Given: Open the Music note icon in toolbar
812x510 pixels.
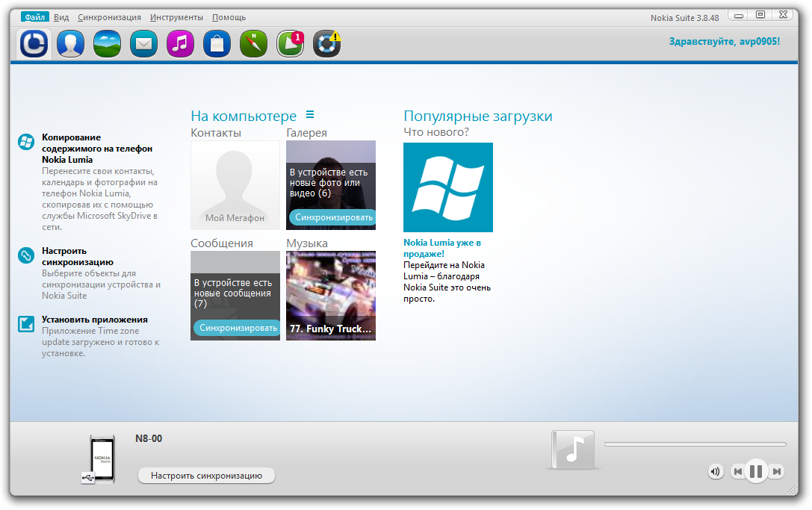Looking at the screenshot, I should [x=180, y=44].
